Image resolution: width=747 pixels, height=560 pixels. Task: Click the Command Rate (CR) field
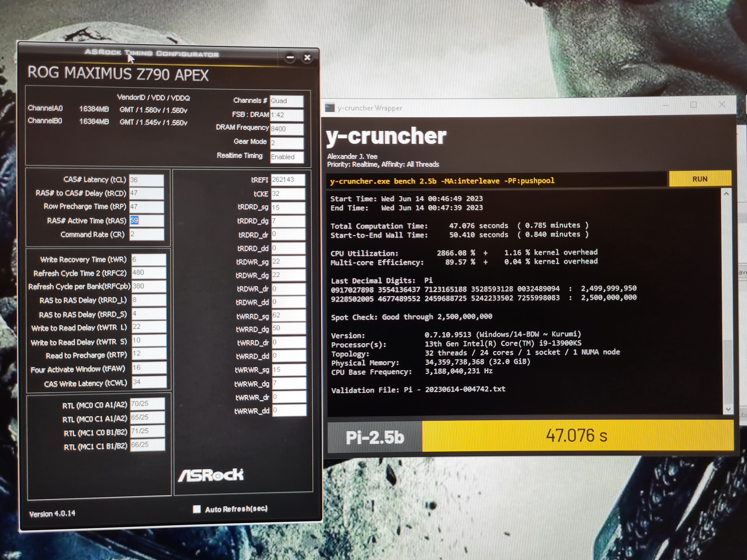(147, 234)
